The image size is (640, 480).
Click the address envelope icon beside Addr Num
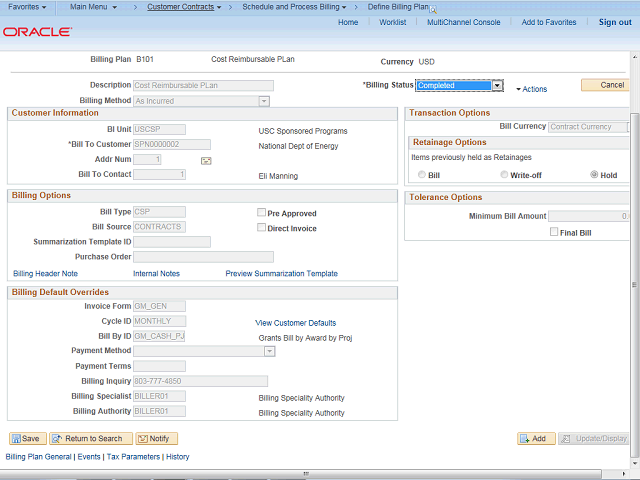[206, 160]
